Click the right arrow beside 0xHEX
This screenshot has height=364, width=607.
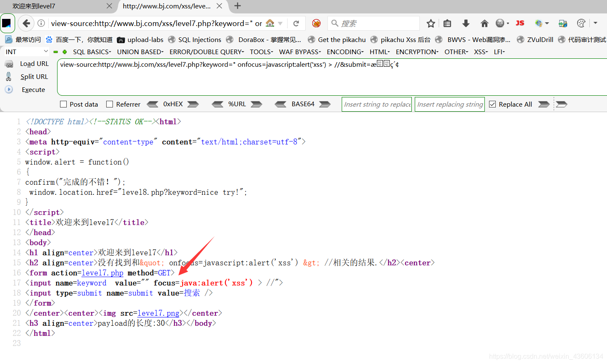point(193,104)
